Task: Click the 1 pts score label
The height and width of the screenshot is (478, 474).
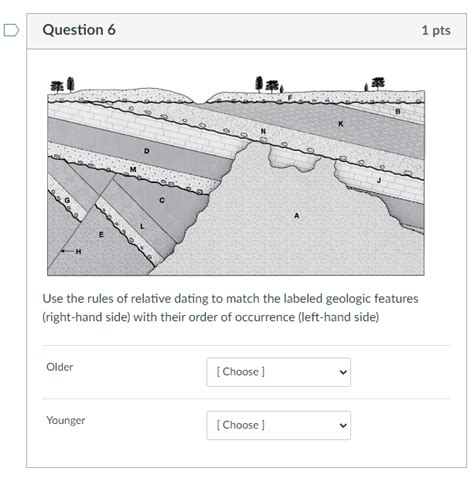Action: click(436, 30)
